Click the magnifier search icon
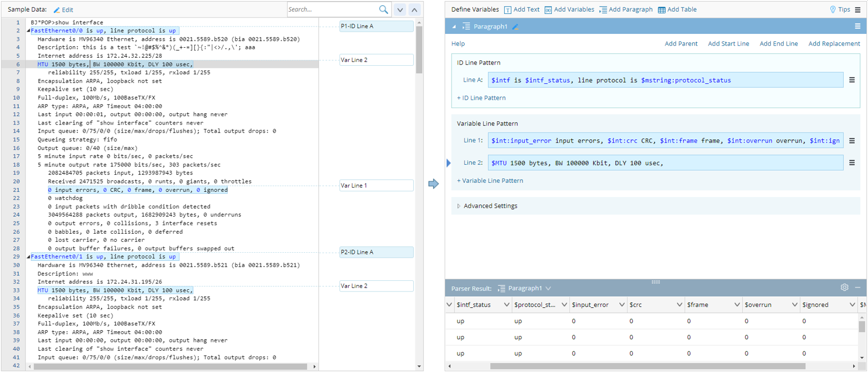868x372 pixels. click(x=384, y=10)
